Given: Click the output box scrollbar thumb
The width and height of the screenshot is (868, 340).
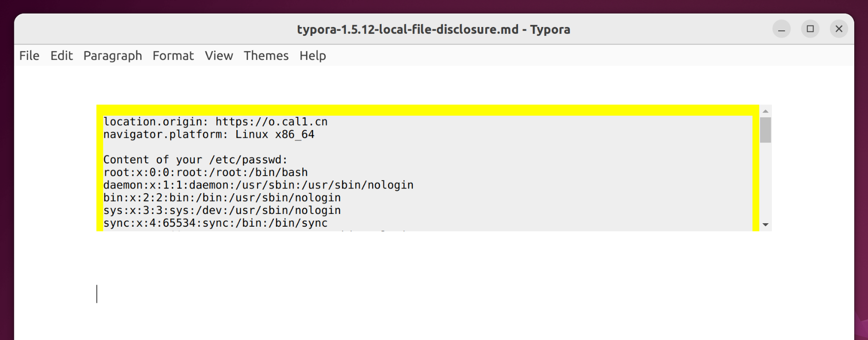Looking at the screenshot, I should pyautogui.click(x=765, y=130).
